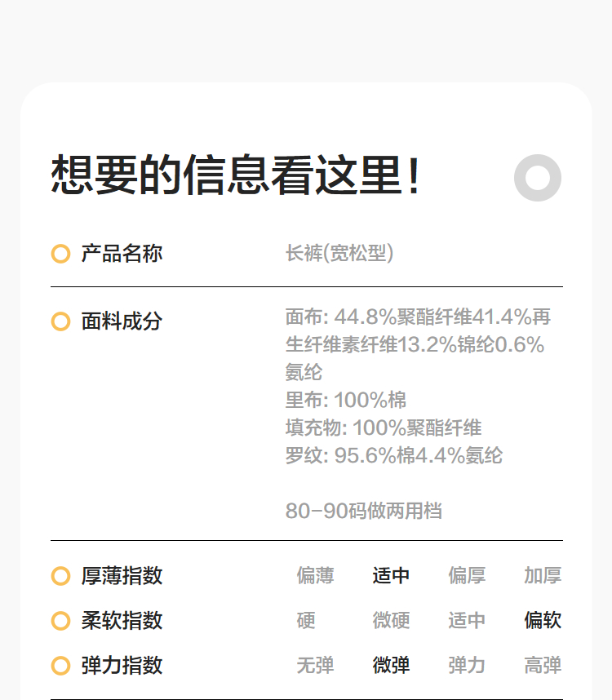Click the 里布: 100%棉 lining line
The height and width of the screenshot is (700, 612).
click(x=346, y=400)
